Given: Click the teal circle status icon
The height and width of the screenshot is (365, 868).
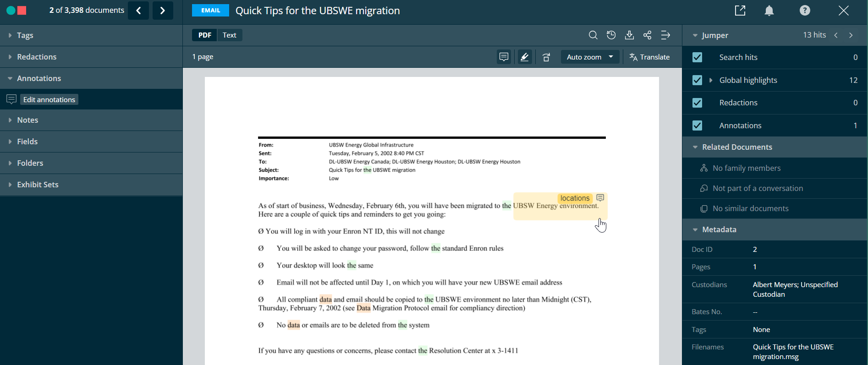Looking at the screenshot, I should point(11,11).
